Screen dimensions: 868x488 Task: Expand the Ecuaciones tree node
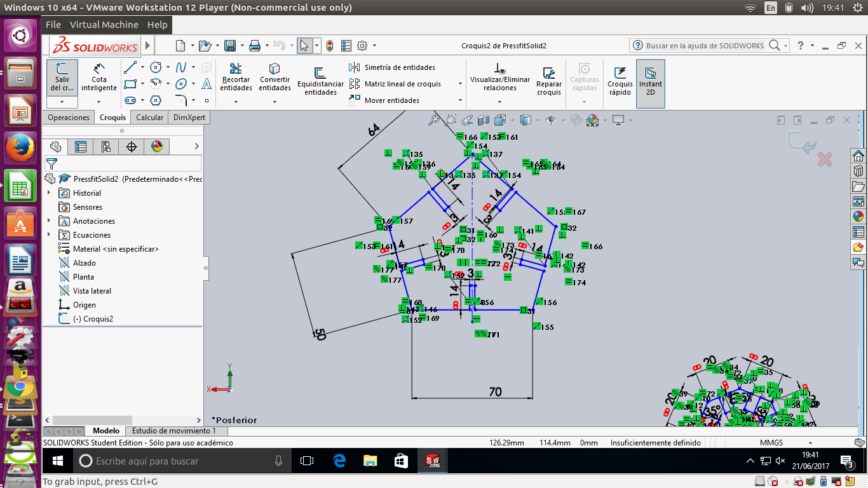point(49,235)
